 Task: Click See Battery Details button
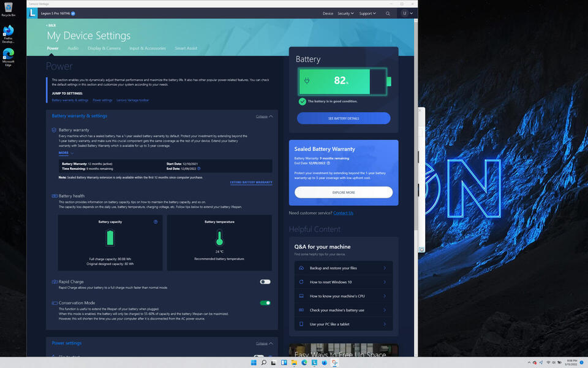pyautogui.click(x=344, y=118)
